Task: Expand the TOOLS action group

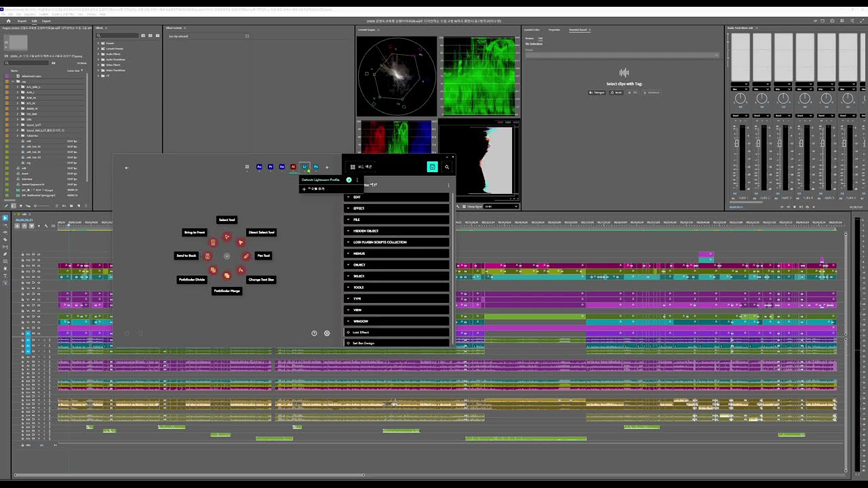Action: tap(397, 287)
